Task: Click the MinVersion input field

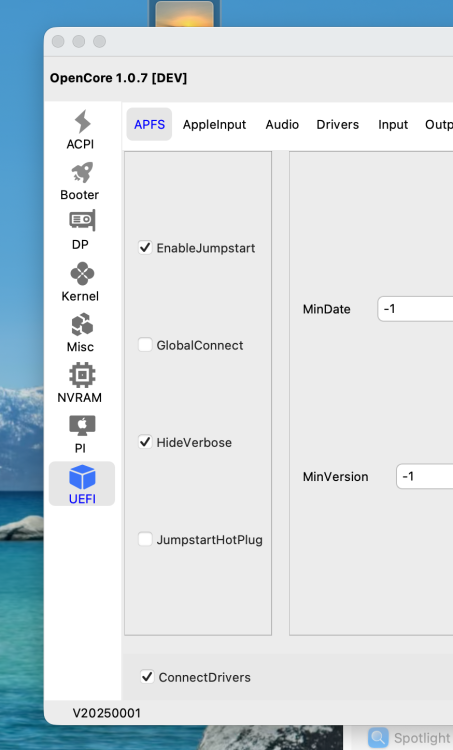Action: tap(425, 476)
